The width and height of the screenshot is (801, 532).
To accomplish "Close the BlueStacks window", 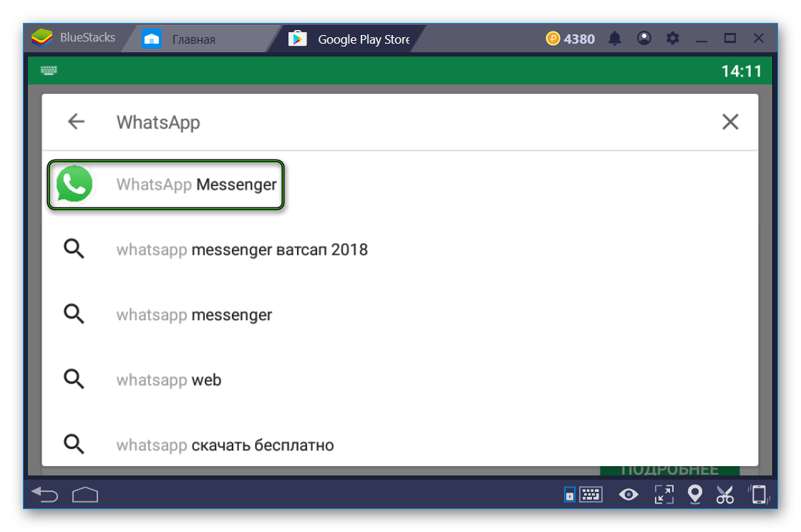I will click(759, 39).
